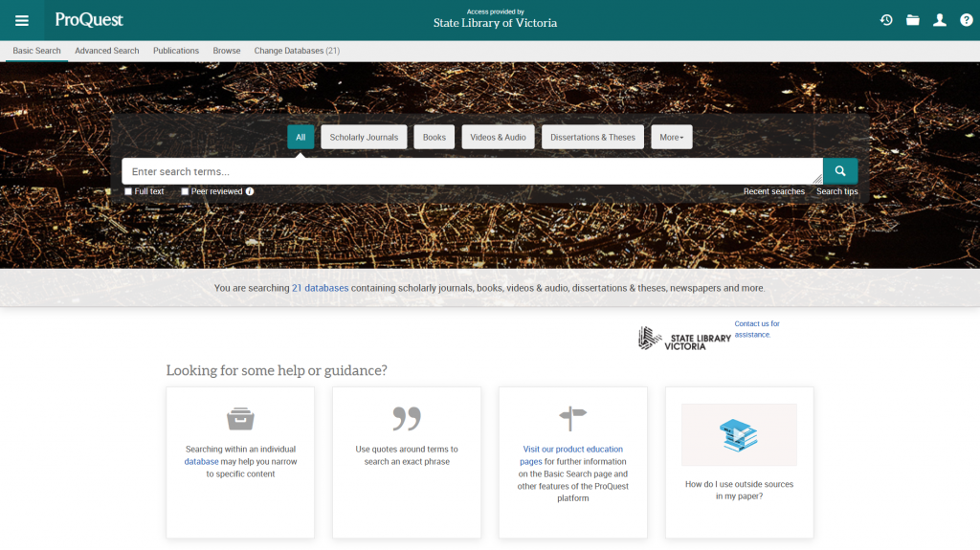Open the saved items folder icon
Viewport: 980px width, 550px height.
coord(913,20)
